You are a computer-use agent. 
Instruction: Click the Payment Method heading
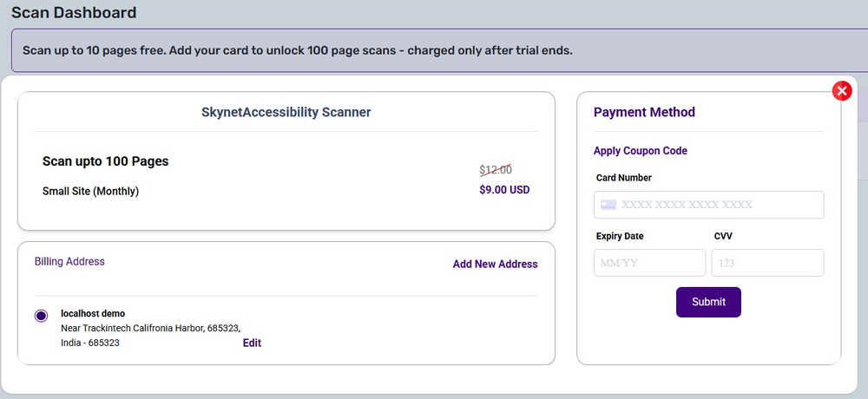click(644, 113)
